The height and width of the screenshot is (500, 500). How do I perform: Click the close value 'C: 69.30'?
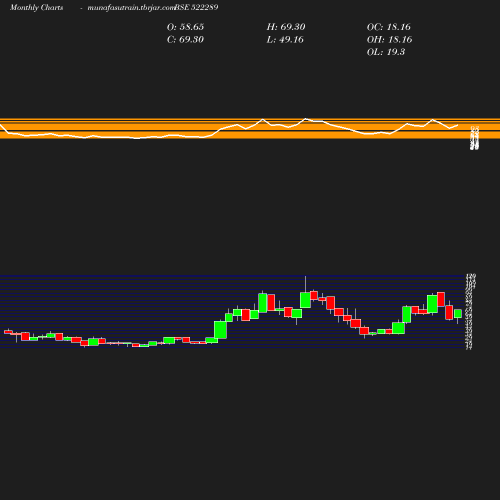click(x=185, y=40)
